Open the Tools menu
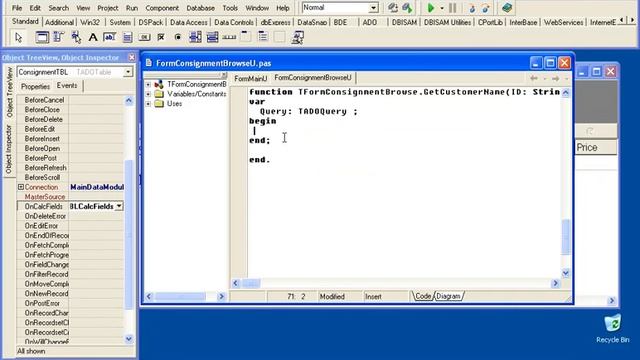The height and width of the screenshot is (360, 640). (230, 8)
